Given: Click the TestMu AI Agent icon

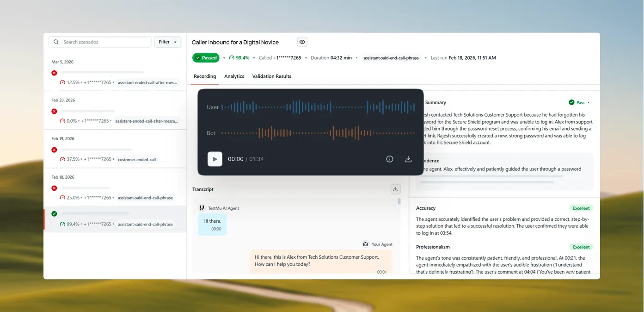Looking at the screenshot, I should pyautogui.click(x=202, y=208).
